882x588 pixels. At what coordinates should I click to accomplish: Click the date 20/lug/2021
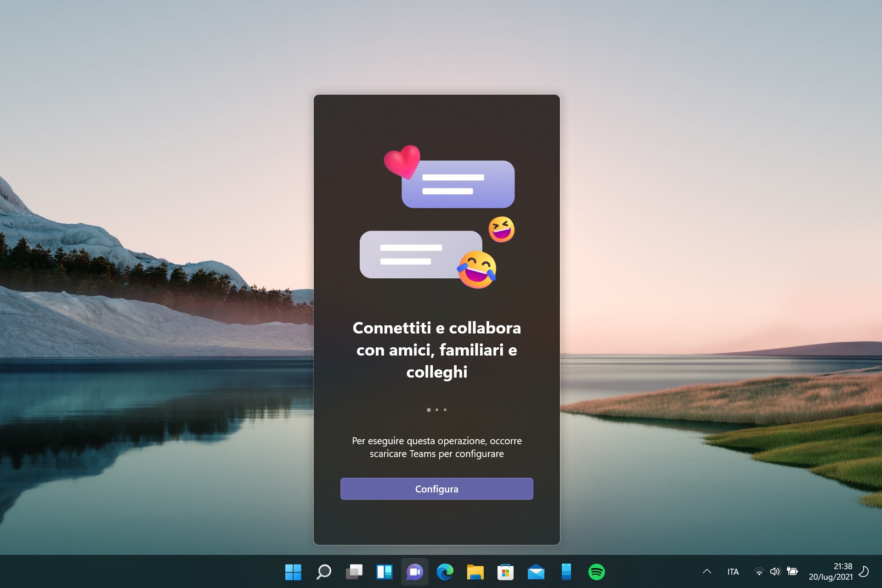coord(830,577)
